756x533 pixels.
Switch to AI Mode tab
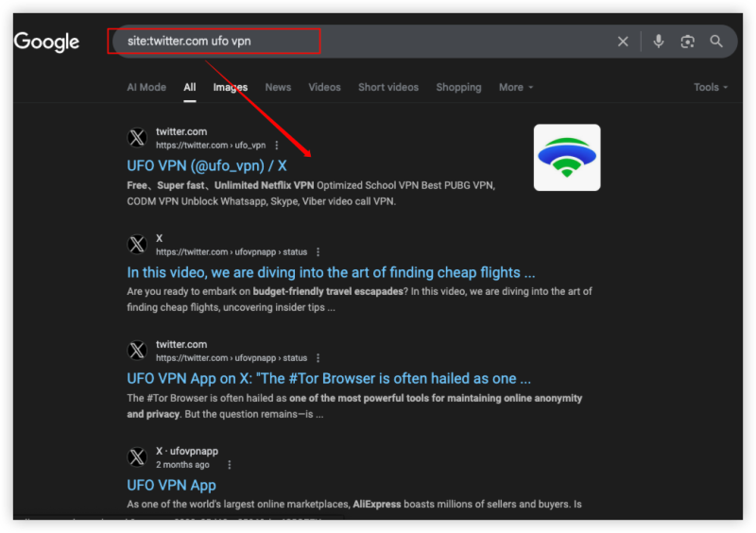tap(146, 87)
